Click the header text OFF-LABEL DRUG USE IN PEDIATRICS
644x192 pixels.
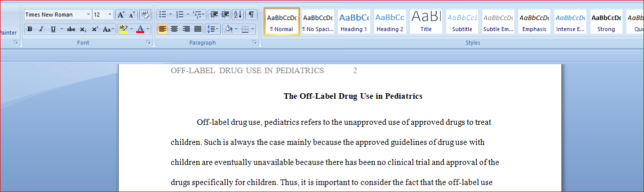247,71
